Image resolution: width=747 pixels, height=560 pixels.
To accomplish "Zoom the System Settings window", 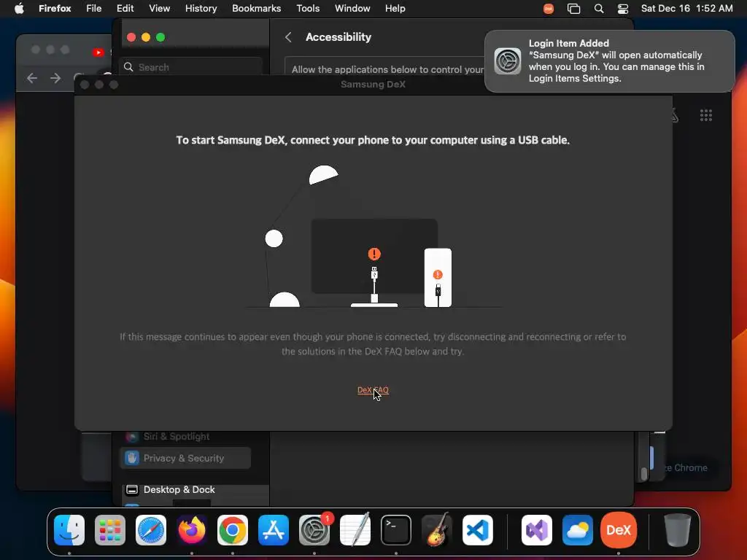I will click(x=160, y=37).
